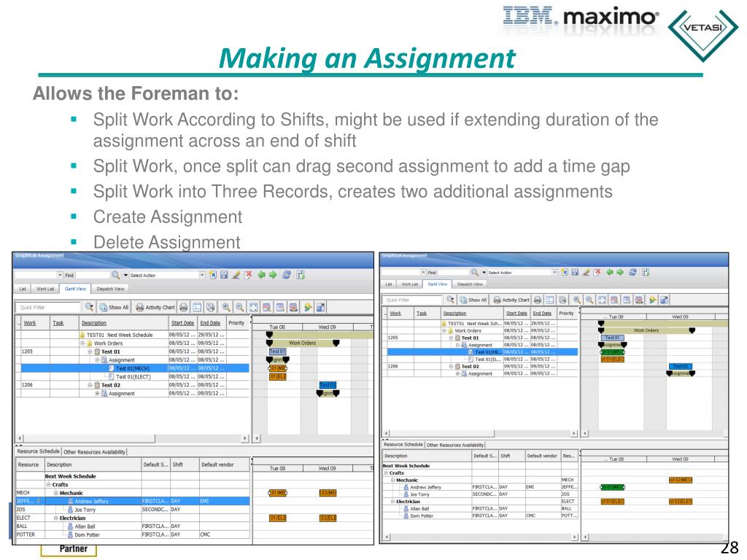Click the red X delete icon in right window

(597, 273)
